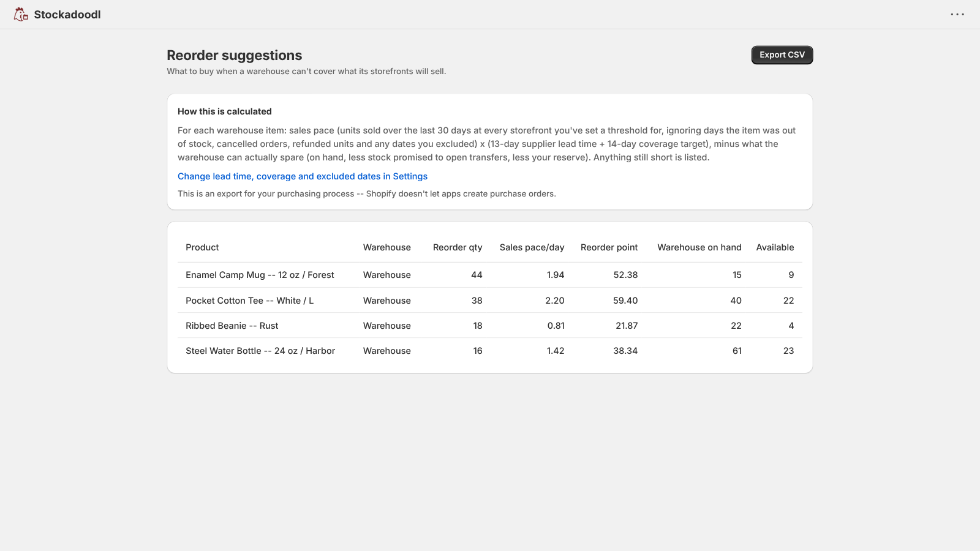Click the subtitle about what to buy

[x=306, y=72]
